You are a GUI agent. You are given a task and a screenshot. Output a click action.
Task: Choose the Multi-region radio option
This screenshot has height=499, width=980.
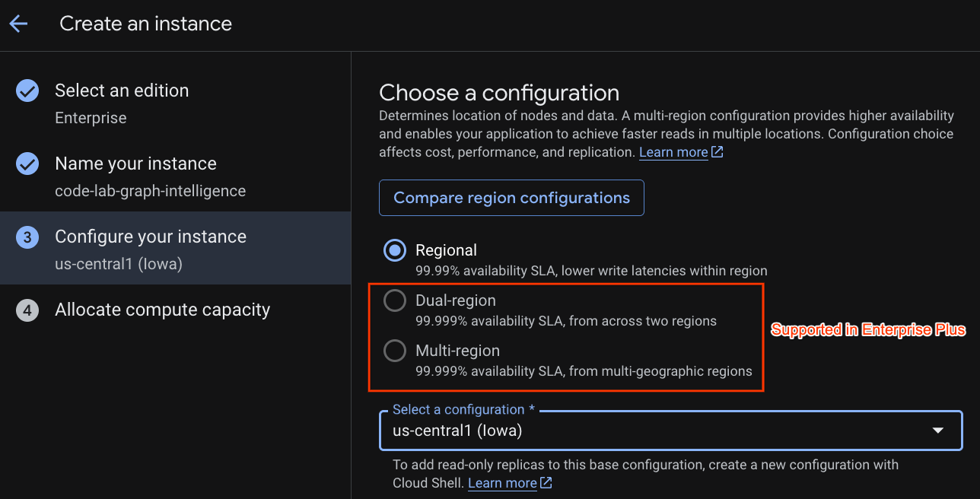[x=395, y=351]
